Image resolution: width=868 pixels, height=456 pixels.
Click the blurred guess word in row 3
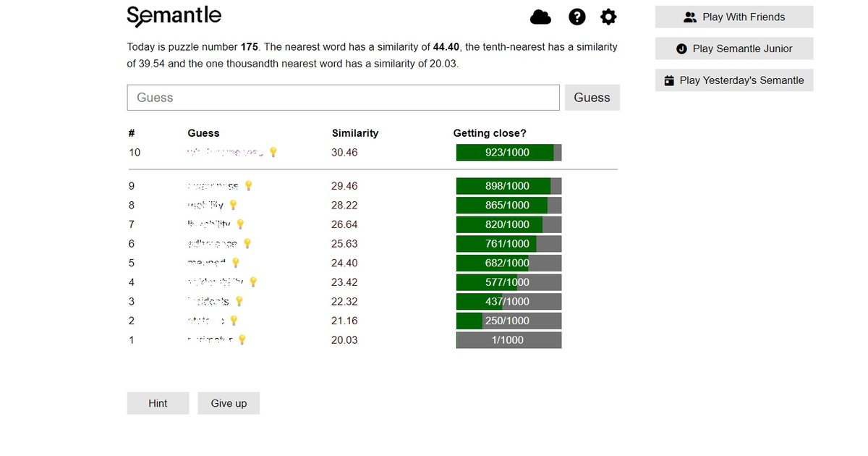pos(208,301)
